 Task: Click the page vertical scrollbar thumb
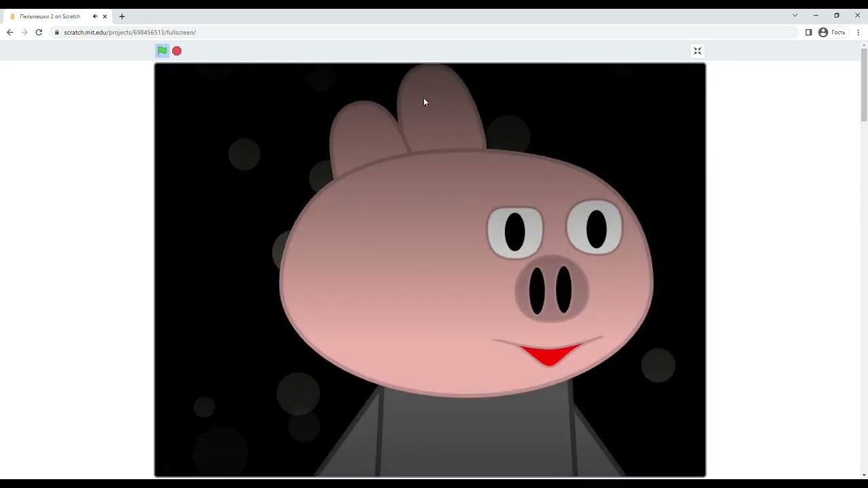click(x=864, y=85)
